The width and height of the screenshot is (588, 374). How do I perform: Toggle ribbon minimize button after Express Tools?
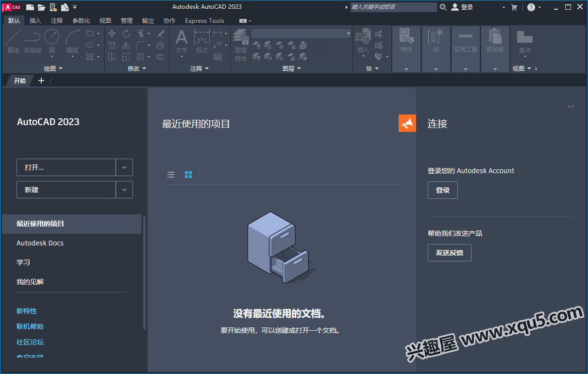(x=243, y=21)
